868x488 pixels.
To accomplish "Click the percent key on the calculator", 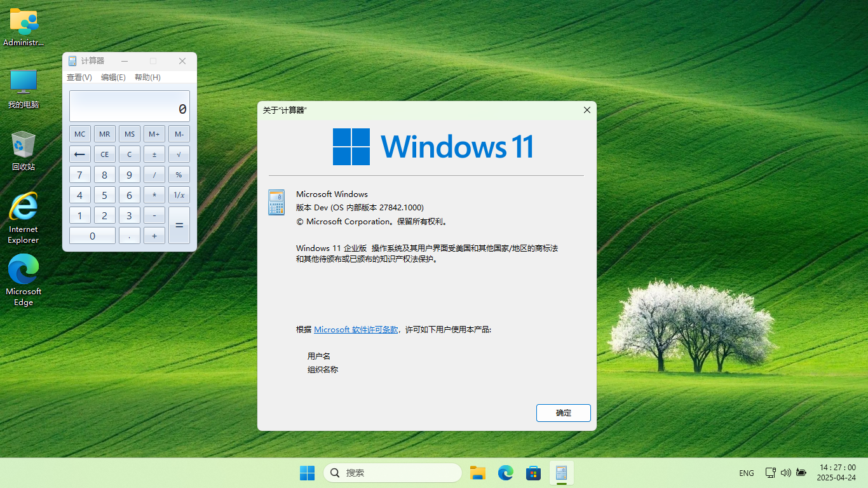I will [x=179, y=175].
